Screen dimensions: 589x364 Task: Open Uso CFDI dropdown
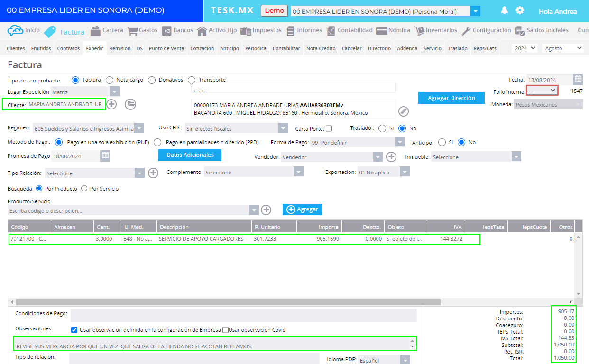(283, 128)
